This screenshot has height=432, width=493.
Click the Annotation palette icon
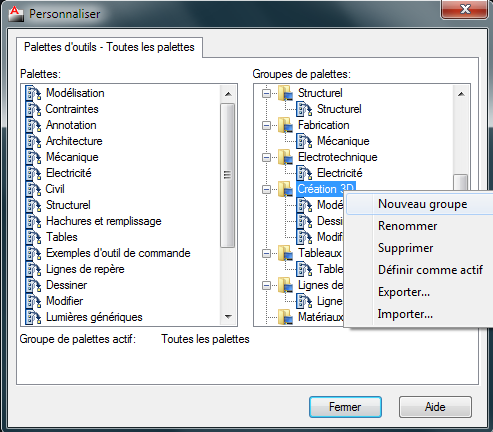[33, 125]
